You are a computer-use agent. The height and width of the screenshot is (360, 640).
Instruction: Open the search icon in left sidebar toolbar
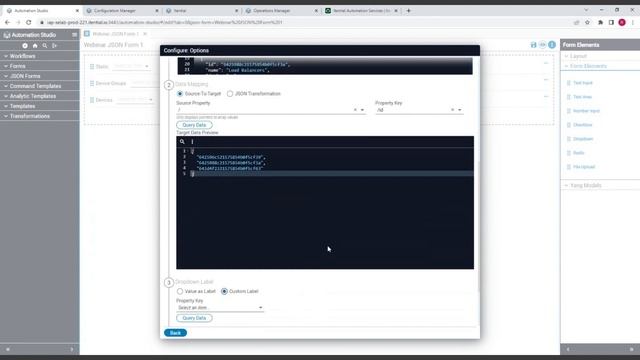[x=45, y=46]
